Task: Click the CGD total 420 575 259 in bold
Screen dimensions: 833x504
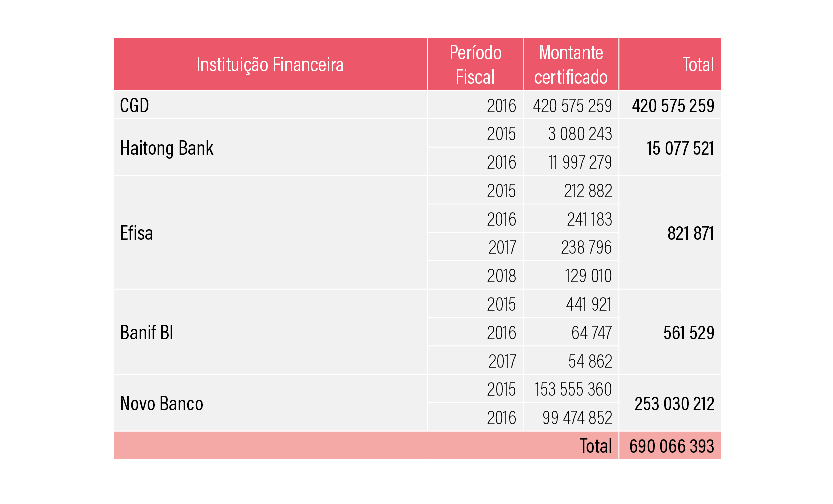Action: click(x=673, y=106)
